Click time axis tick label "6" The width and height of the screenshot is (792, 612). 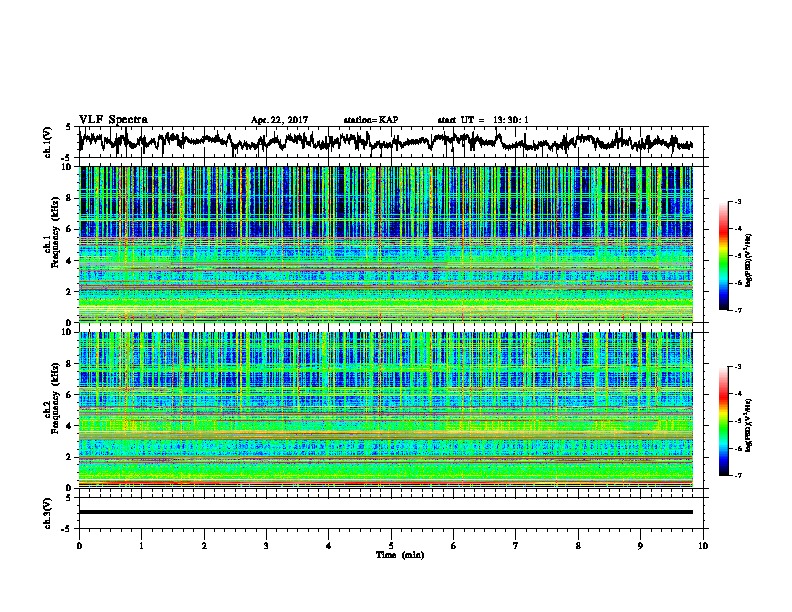[453, 546]
